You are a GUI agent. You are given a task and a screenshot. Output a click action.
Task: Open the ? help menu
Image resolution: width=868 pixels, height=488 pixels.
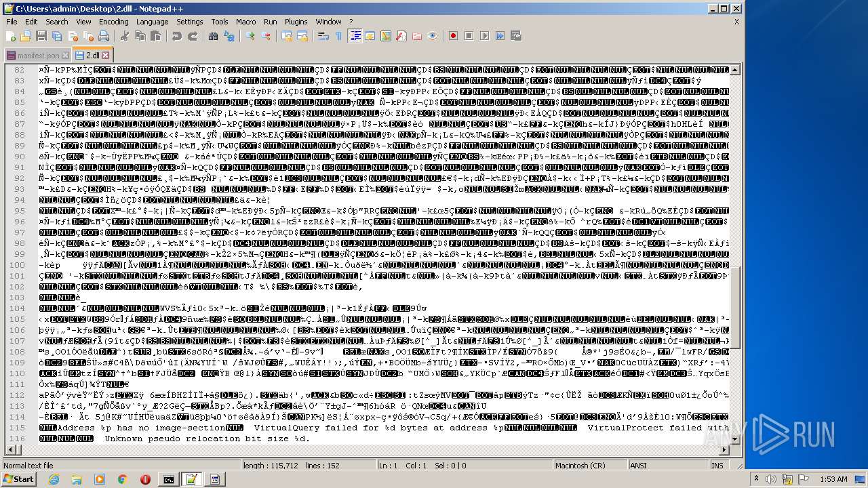(x=351, y=22)
